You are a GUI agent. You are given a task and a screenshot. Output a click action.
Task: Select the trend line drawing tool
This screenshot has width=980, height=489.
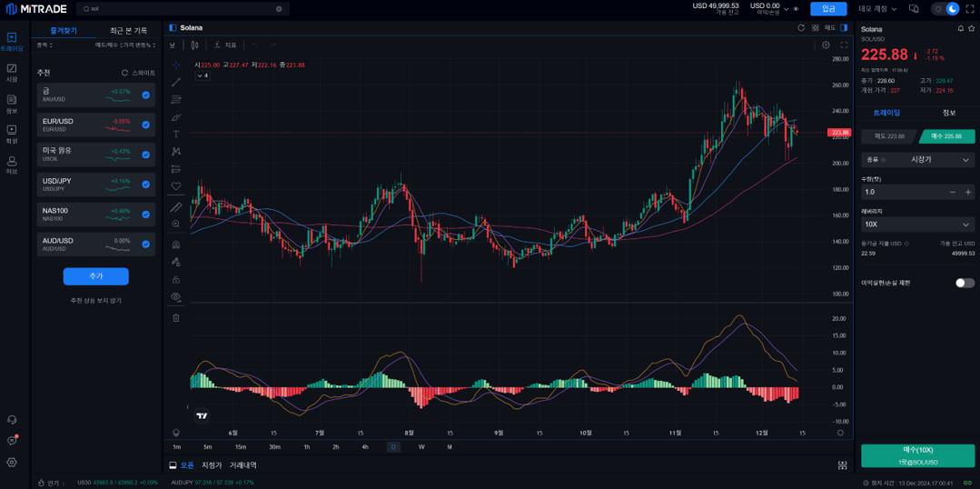click(x=176, y=83)
